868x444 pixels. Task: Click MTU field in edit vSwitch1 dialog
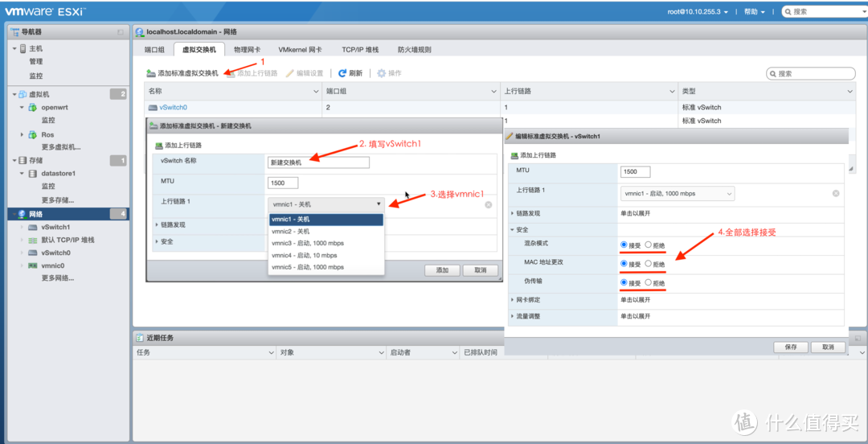tap(636, 172)
